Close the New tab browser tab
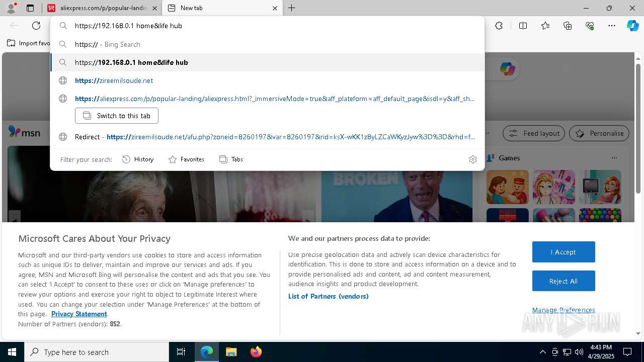Screen dimensions: 644x362 coord(275,8)
